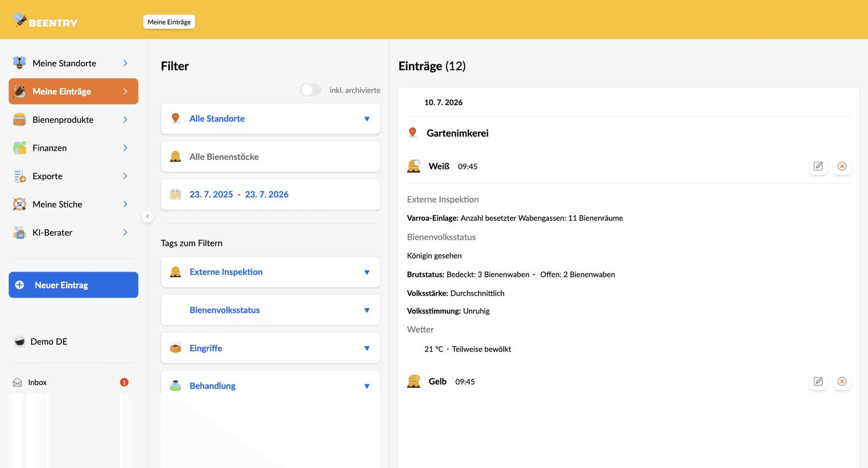
Task: Expand Bienenprodukte chevron
Action: pos(125,120)
